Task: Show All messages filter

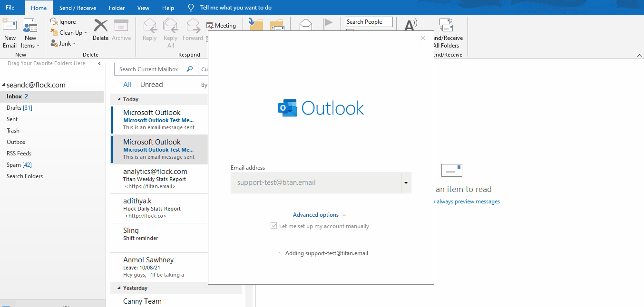Action: click(127, 85)
